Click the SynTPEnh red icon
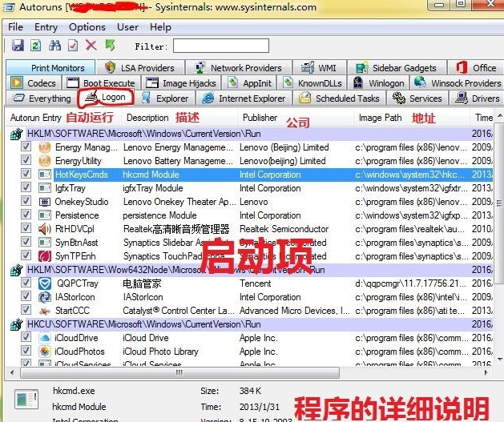This screenshot has width=504, height=422. pyautogui.click(x=45, y=256)
